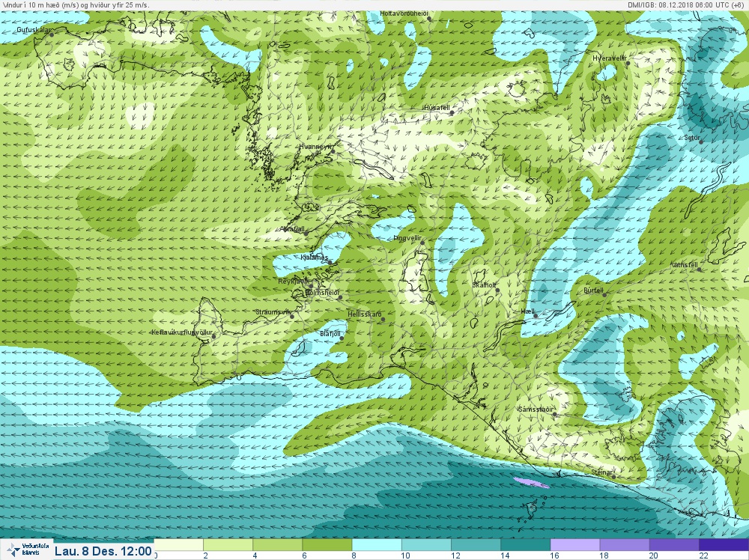
Task: Click the Setur station label
Action: (692, 138)
